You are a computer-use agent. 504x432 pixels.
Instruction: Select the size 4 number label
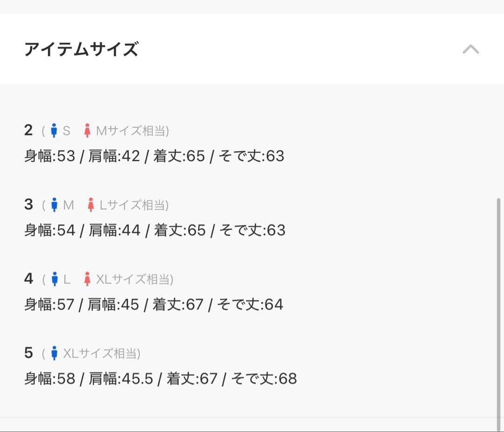28,279
